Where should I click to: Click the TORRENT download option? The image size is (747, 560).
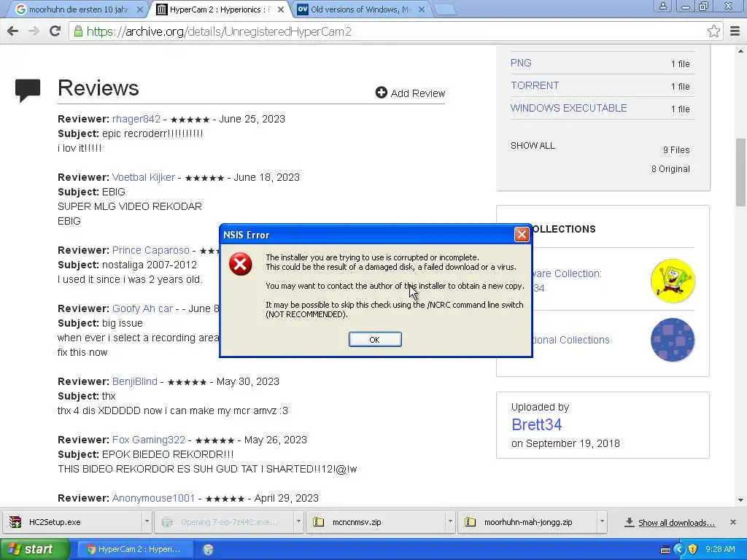point(535,85)
